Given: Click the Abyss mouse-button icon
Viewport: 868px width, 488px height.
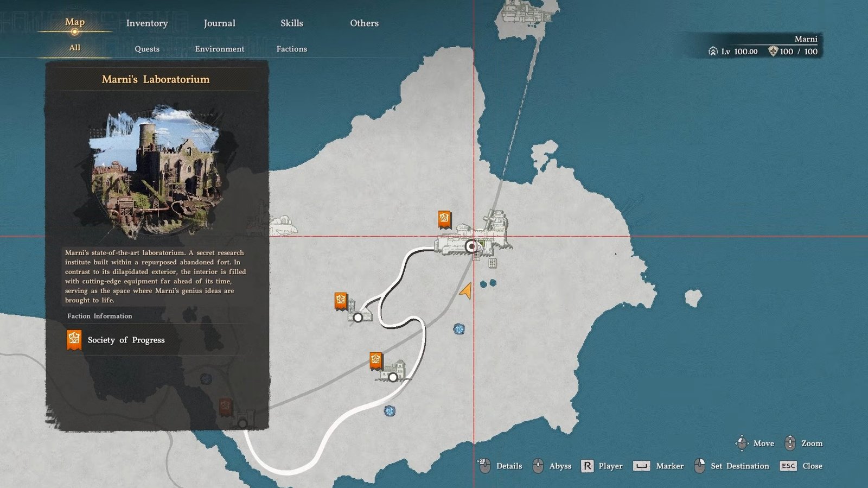Looking at the screenshot, I should click(538, 466).
